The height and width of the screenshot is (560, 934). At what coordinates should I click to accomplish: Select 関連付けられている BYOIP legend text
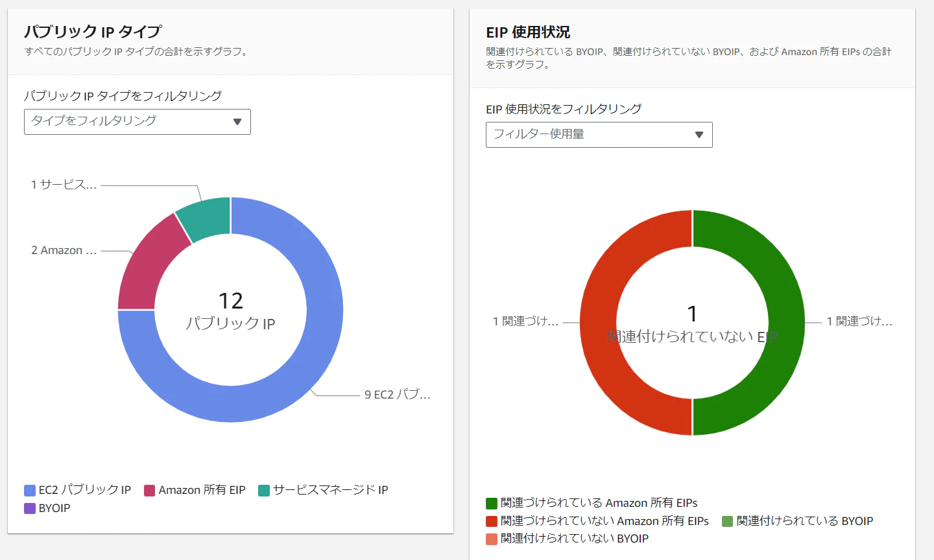805,521
